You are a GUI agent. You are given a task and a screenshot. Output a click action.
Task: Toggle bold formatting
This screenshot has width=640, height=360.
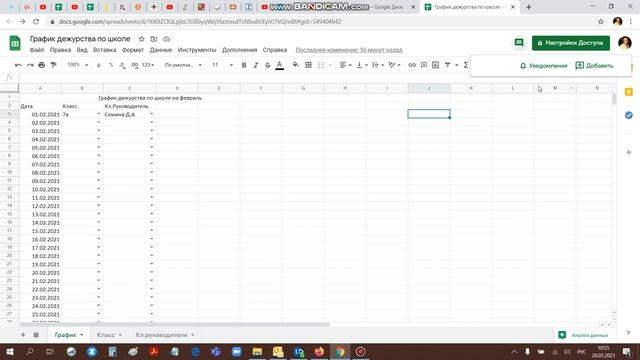pos(244,65)
